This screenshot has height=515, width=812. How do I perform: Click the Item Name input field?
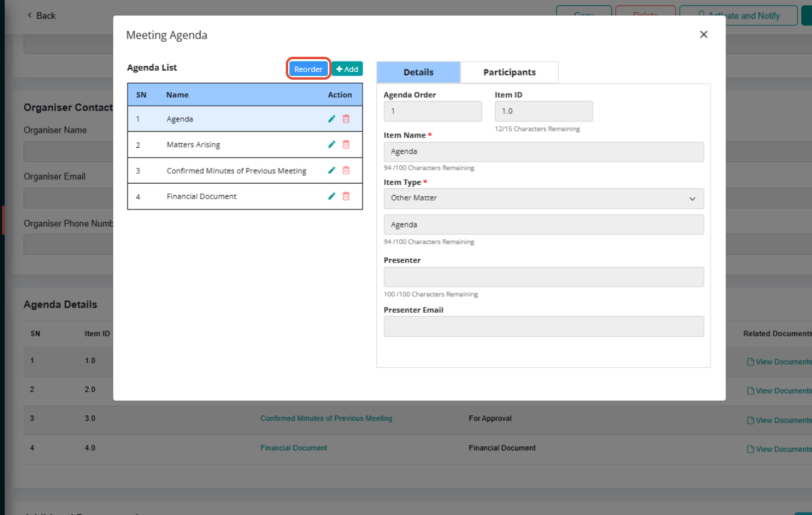point(544,152)
